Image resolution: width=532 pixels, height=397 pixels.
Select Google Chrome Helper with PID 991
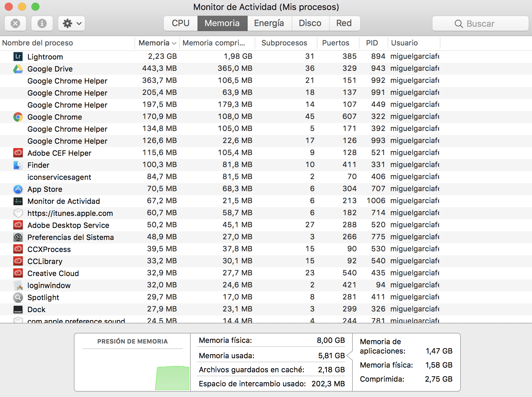(266, 93)
